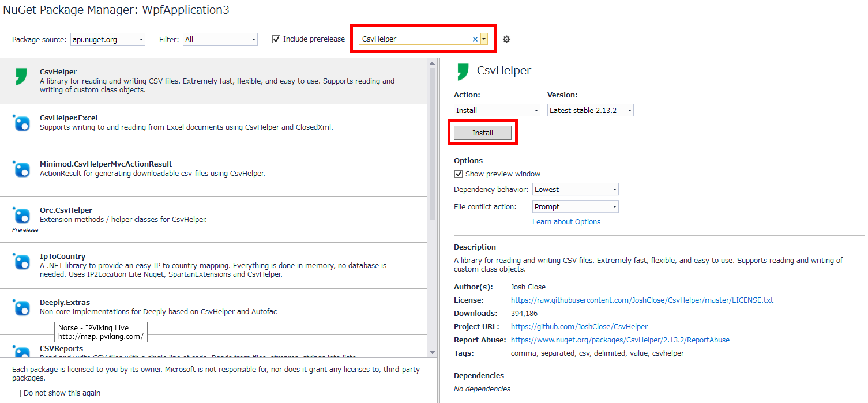Open the Learn about Options link
This screenshot has height=403, width=868.
pyautogui.click(x=566, y=222)
